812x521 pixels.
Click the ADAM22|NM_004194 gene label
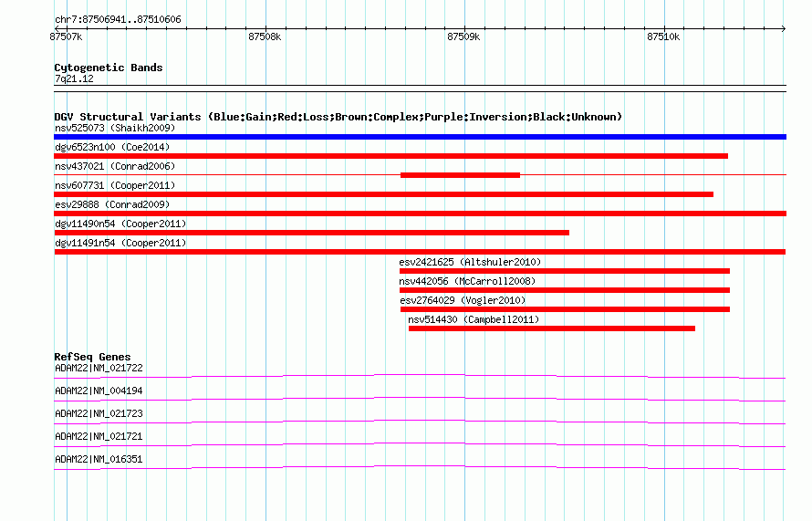point(99,391)
